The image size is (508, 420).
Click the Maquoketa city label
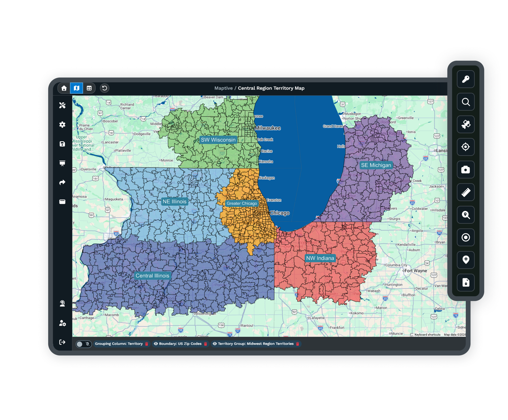pyautogui.click(x=114, y=199)
